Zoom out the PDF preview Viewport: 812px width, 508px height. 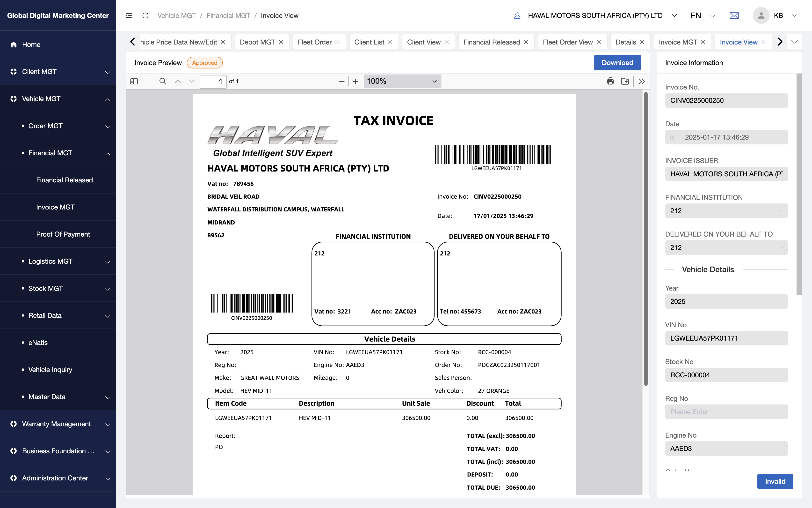tap(341, 81)
